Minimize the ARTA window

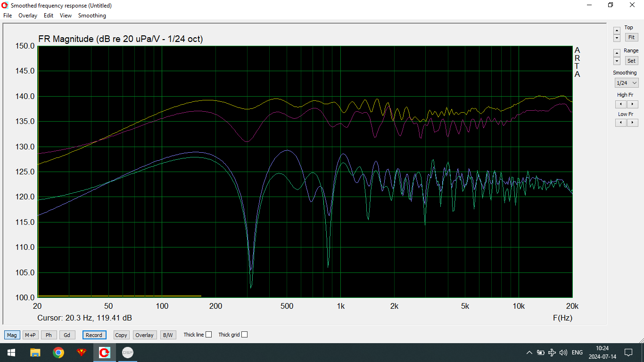pos(589,5)
